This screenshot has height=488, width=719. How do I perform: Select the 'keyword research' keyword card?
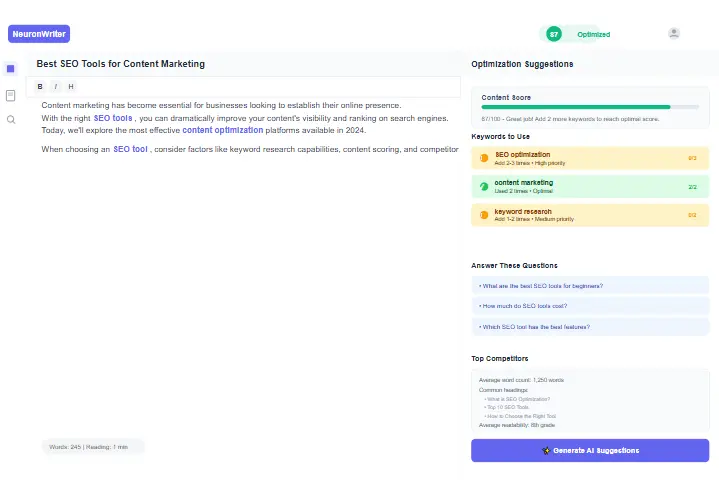click(590, 215)
